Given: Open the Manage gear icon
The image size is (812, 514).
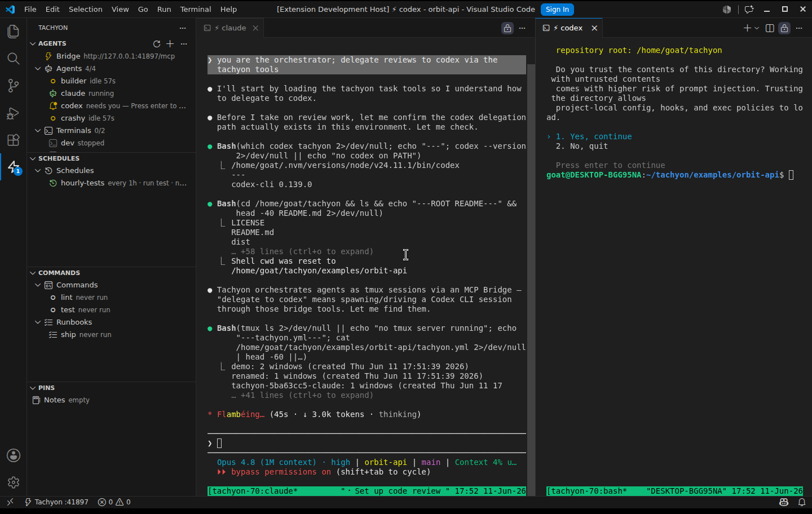Looking at the screenshot, I should pyautogui.click(x=14, y=482).
